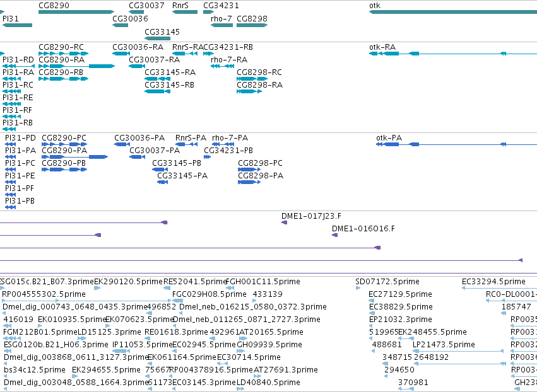
Task: Open EST GH09939.5prime
Action: click(269, 345)
